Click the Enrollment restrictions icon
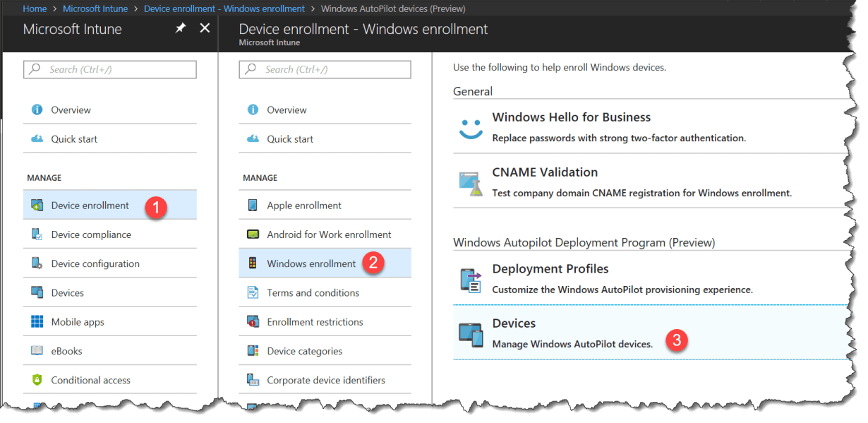 click(253, 322)
